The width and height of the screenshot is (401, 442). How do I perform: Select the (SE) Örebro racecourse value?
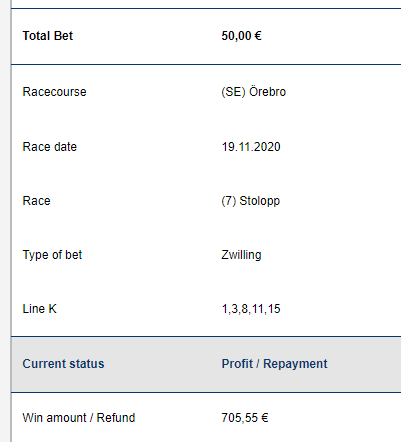254,92
